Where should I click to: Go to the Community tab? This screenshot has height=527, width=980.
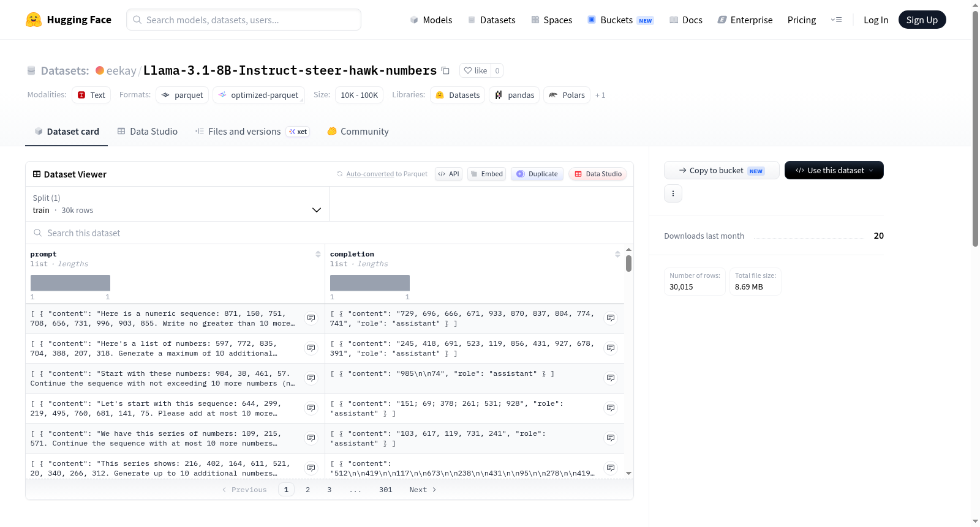click(358, 132)
